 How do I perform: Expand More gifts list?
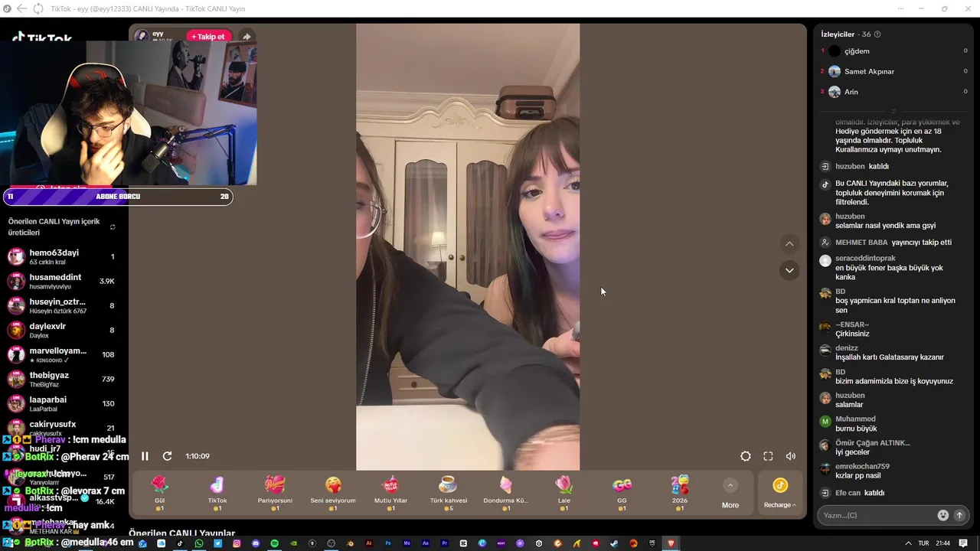coord(730,494)
